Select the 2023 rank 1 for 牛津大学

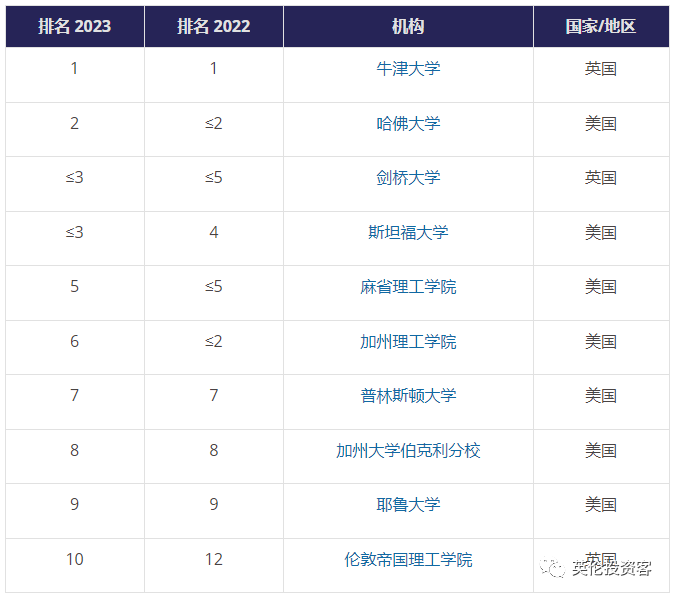pyautogui.click(x=75, y=68)
